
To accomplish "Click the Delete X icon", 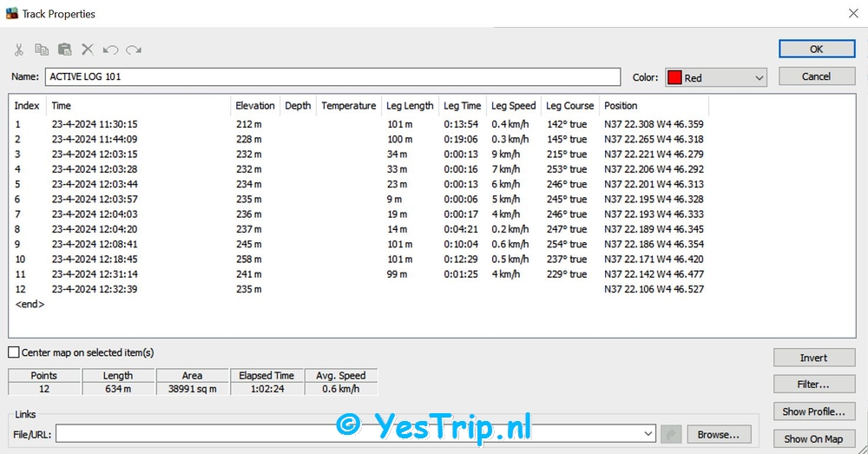I will (x=88, y=50).
